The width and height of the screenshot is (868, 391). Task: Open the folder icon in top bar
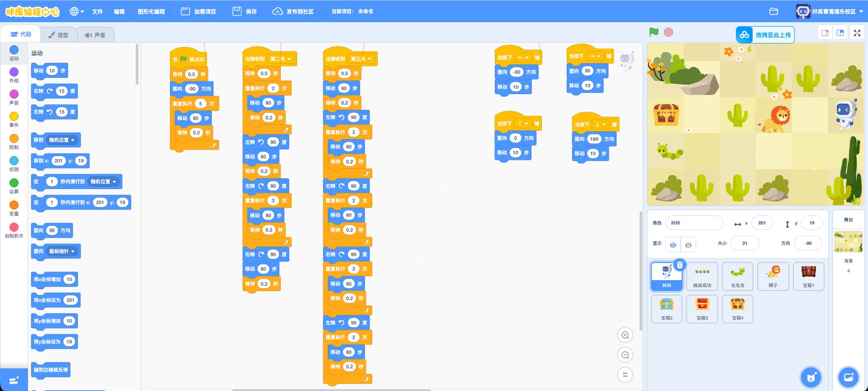pos(774,11)
